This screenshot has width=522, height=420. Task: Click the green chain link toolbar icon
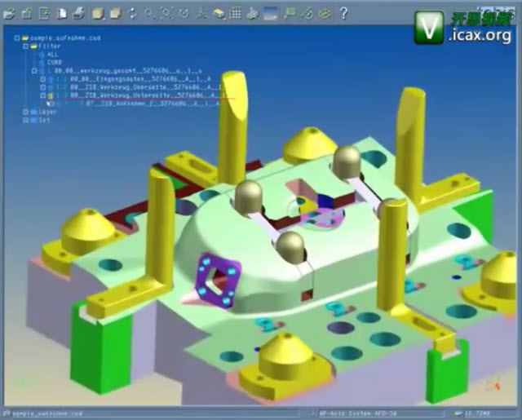pos(325,14)
